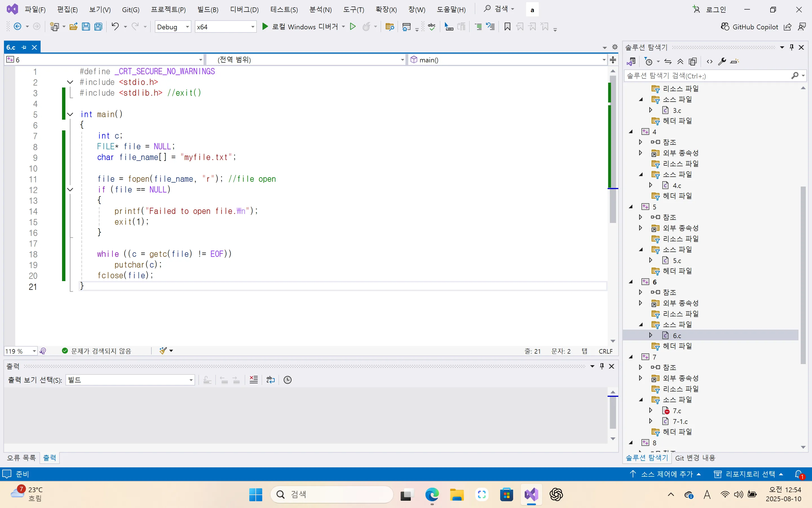Open File Explorer from taskbar
Image resolution: width=812 pixels, height=508 pixels.
coord(457,494)
